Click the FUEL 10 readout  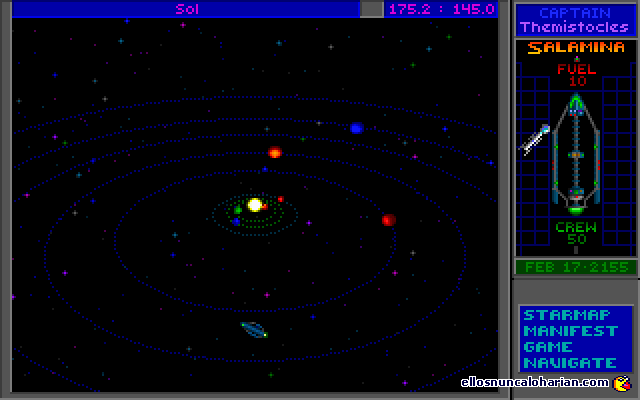[577, 75]
